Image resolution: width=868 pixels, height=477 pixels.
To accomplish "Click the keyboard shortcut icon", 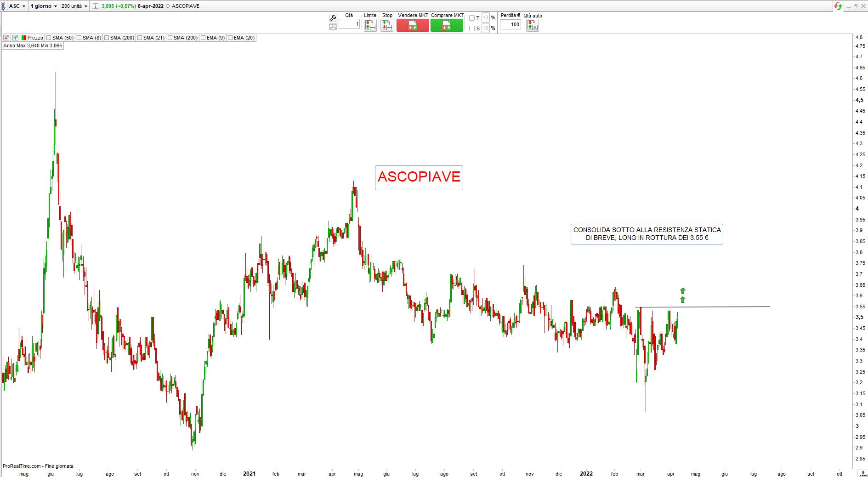I will 333,27.
